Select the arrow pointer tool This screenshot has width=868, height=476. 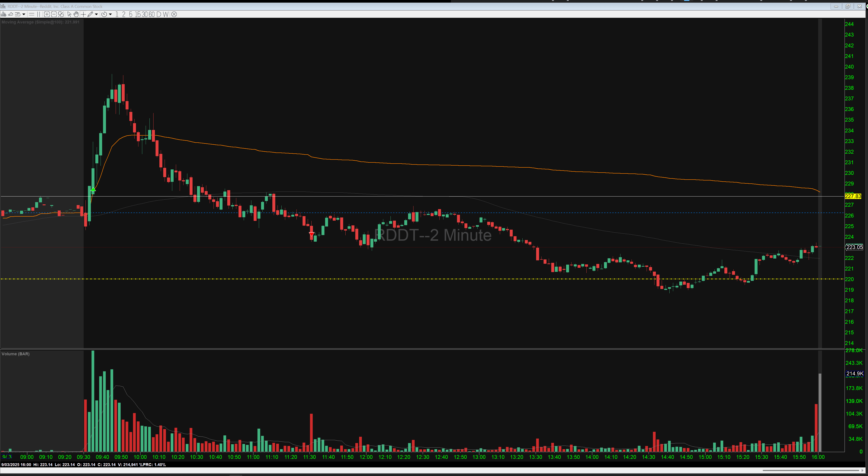[x=69, y=14]
